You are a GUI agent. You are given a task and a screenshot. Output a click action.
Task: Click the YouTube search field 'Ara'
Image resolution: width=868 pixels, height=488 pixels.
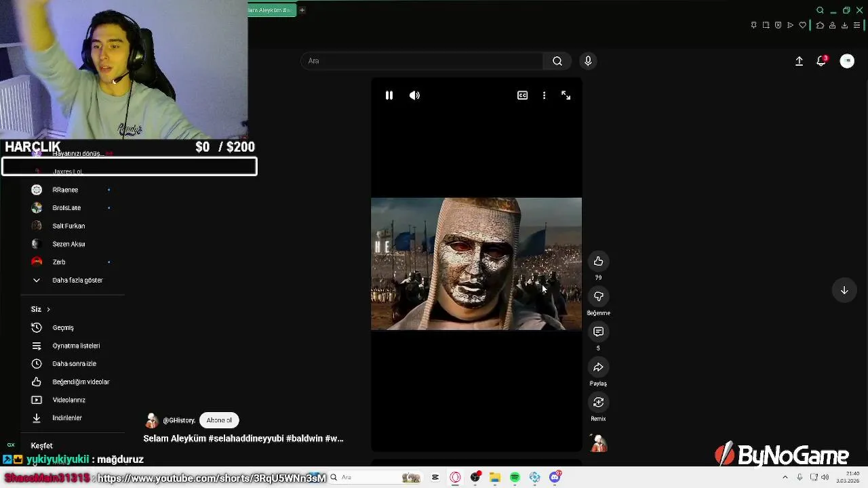422,61
